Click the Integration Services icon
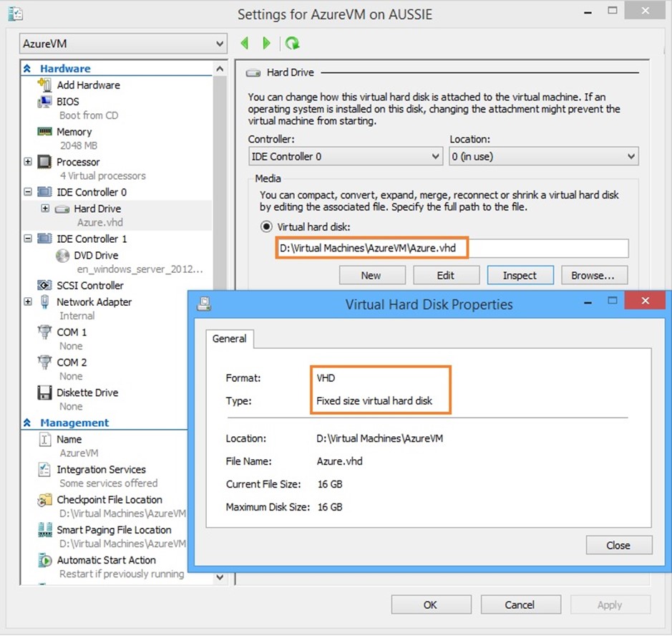The width and height of the screenshot is (672, 636). tap(44, 469)
